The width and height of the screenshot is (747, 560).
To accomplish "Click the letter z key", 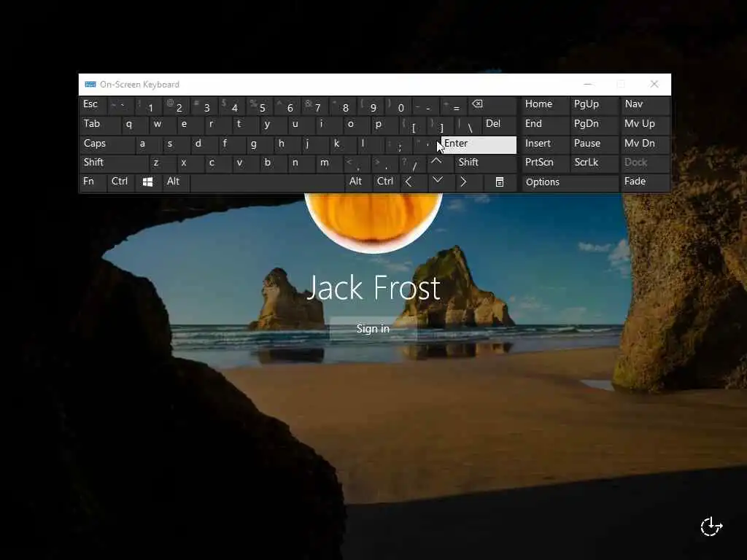I will [x=162, y=163].
